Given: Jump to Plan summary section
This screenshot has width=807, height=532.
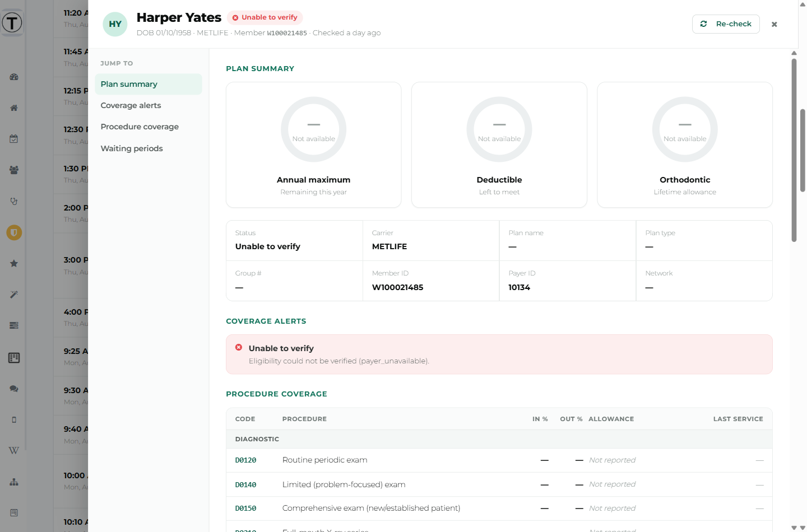Looking at the screenshot, I should pos(148,84).
